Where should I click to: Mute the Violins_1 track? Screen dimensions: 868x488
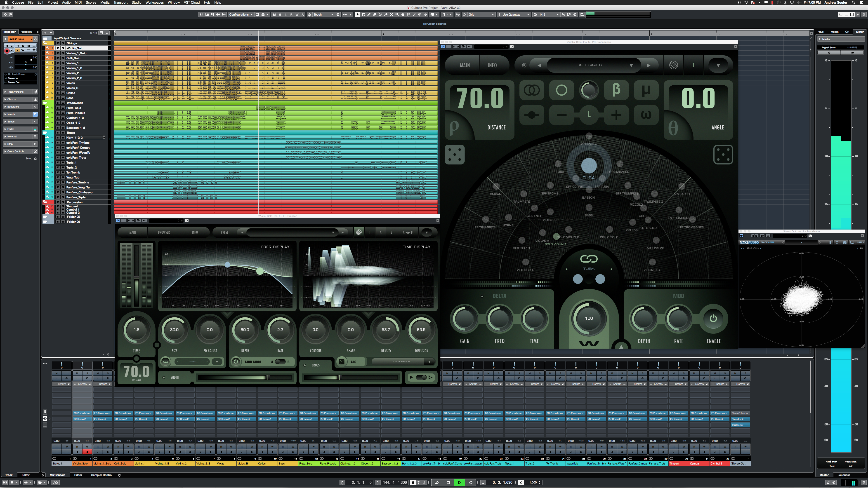[x=58, y=63]
